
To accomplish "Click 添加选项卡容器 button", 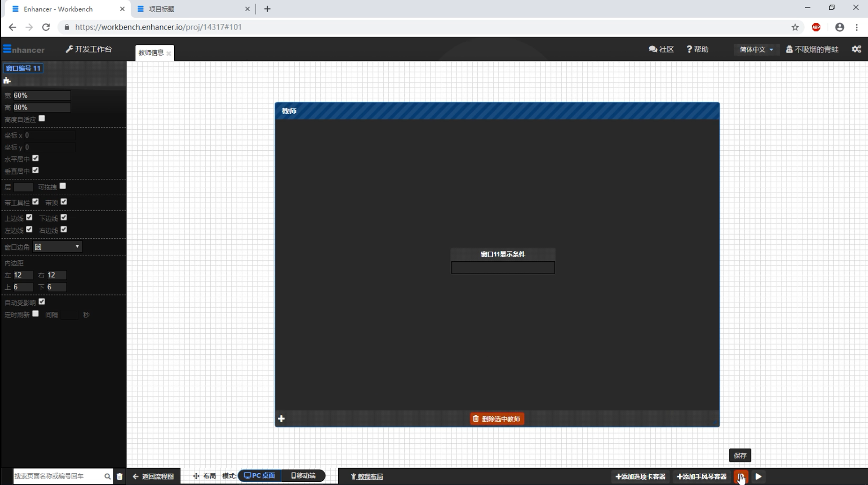I will point(640,476).
